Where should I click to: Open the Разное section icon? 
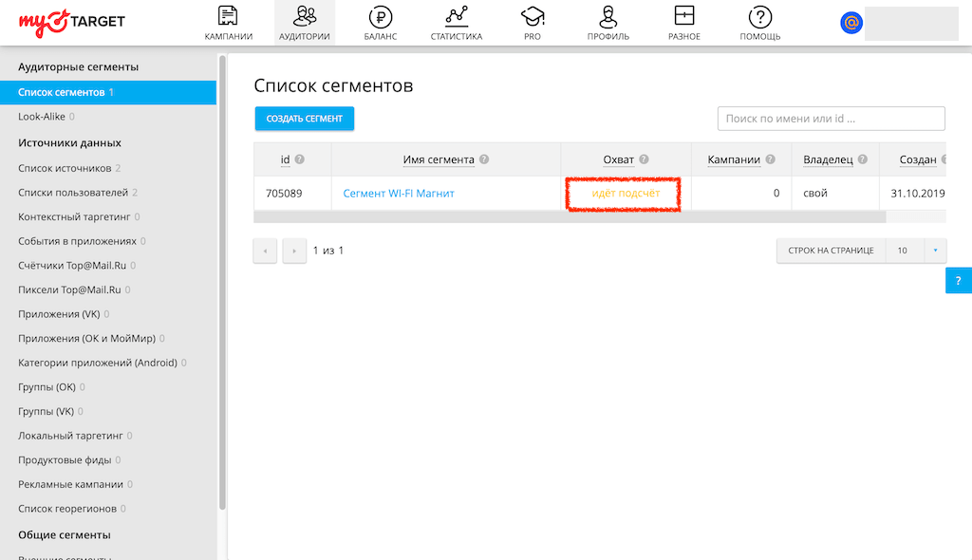(683, 16)
